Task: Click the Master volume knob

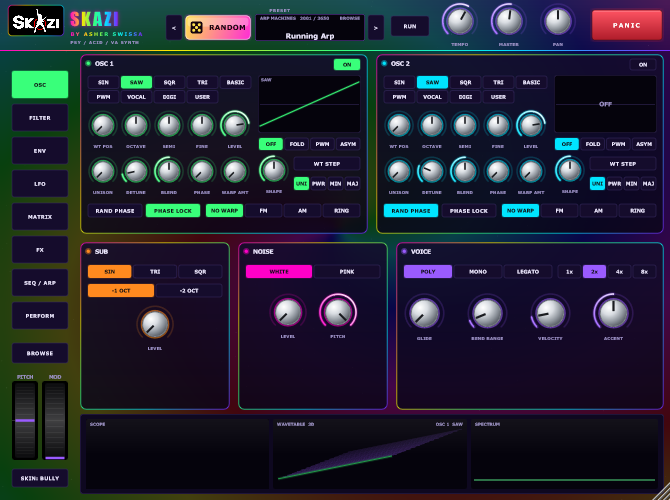Action: coord(508,21)
